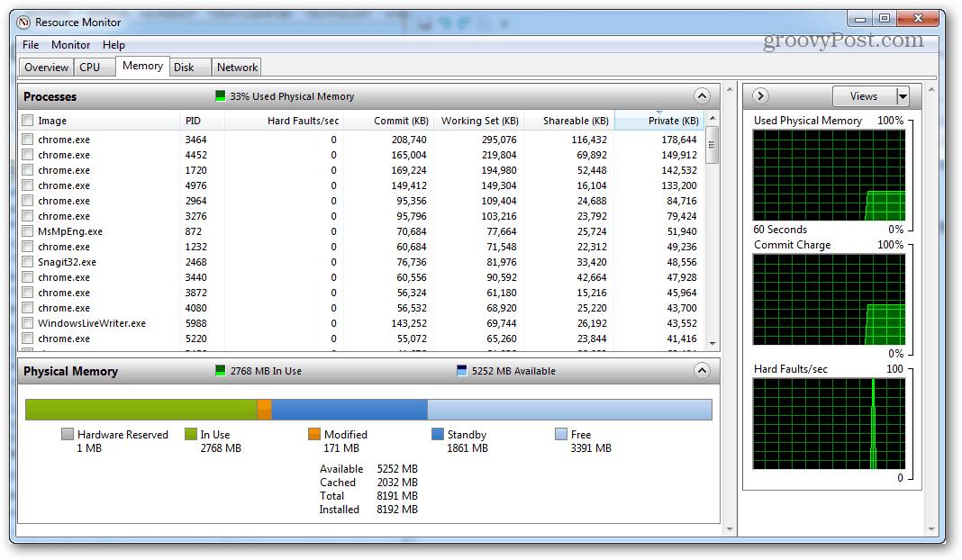The width and height of the screenshot is (962, 560).
Task: Minimize the Resource Monitor window
Action: 860,19
